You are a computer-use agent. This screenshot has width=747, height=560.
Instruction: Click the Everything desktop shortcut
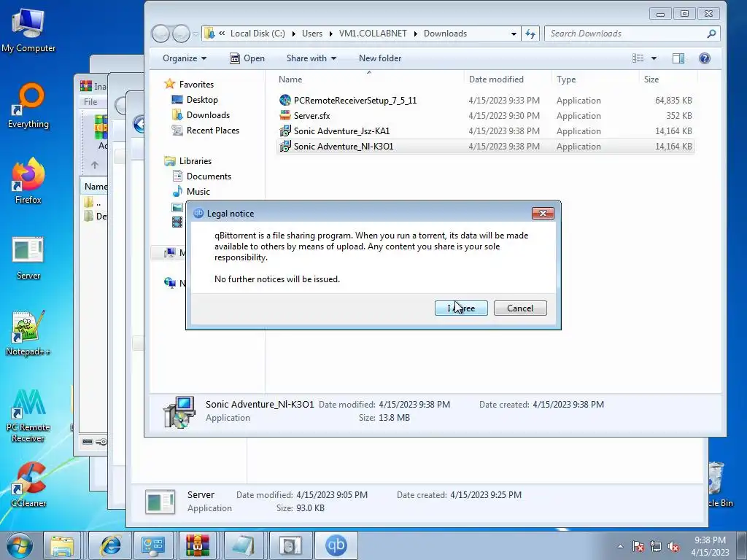(x=28, y=106)
